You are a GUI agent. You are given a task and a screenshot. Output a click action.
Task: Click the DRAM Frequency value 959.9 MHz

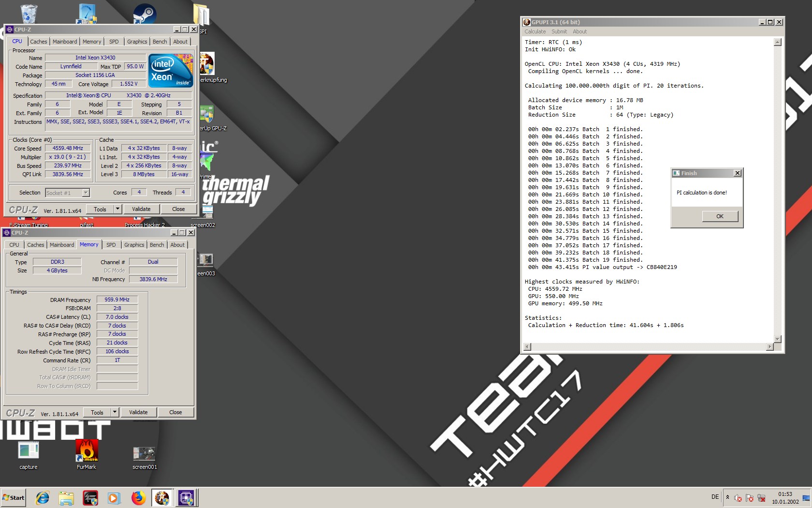click(117, 300)
